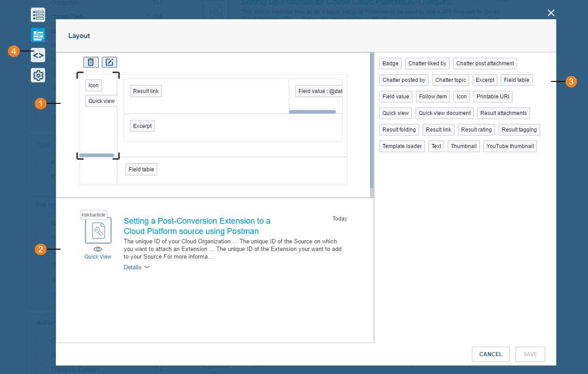This screenshot has height=374, width=588.
Task: Click the excerpt text in result preview
Action: pyautogui.click(x=232, y=249)
